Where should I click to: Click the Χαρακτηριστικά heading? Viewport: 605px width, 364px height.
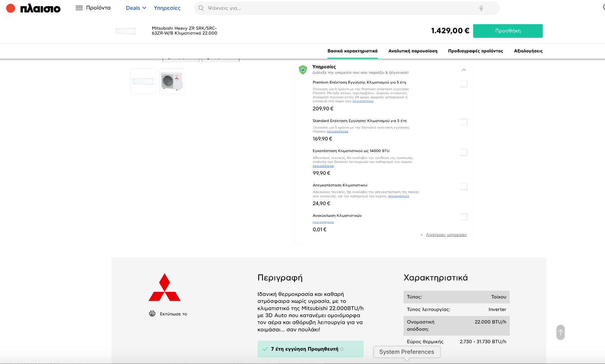436,278
